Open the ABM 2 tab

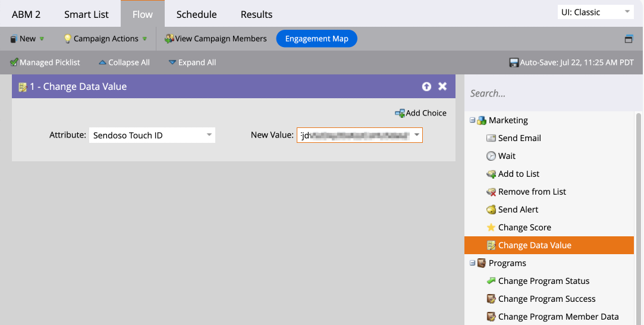[26, 14]
